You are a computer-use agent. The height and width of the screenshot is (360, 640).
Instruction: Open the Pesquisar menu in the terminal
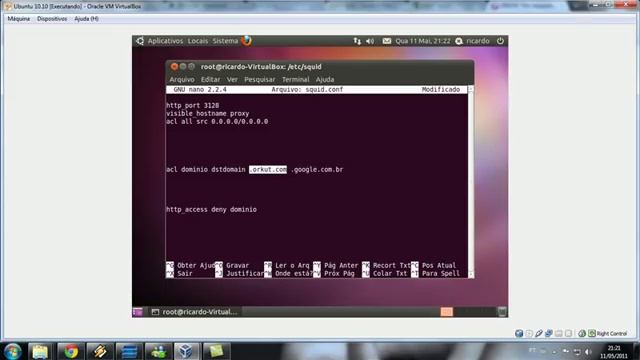[x=260, y=80]
